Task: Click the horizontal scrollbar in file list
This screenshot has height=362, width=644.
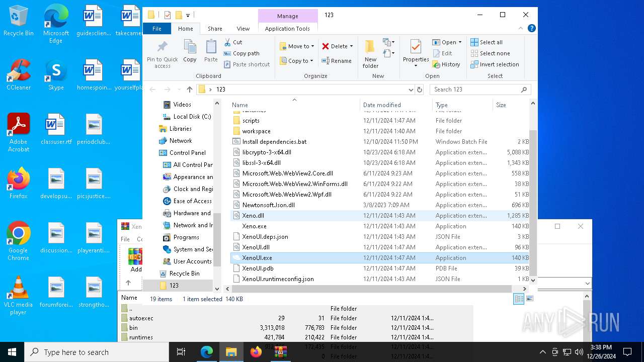Action: 371,289
